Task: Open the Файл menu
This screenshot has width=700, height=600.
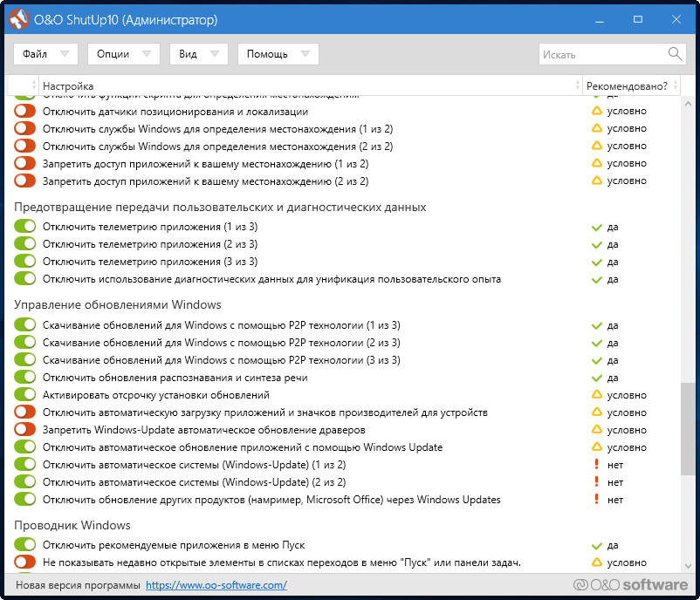Action: pyautogui.click(x=45, y=54)
